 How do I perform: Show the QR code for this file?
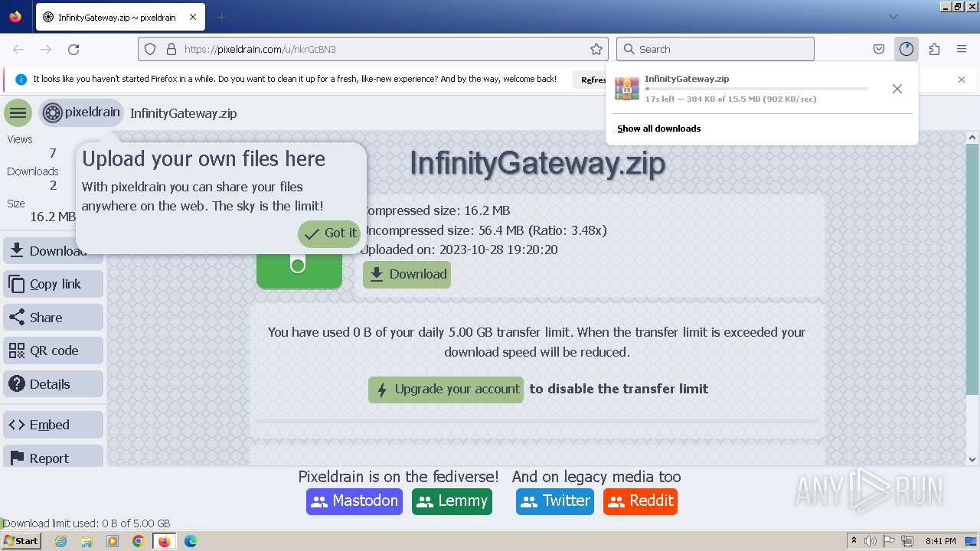(53, 350)
